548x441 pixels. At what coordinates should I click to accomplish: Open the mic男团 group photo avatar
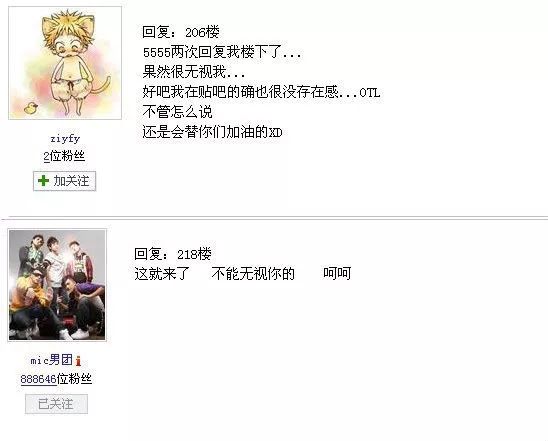[57, 285]
